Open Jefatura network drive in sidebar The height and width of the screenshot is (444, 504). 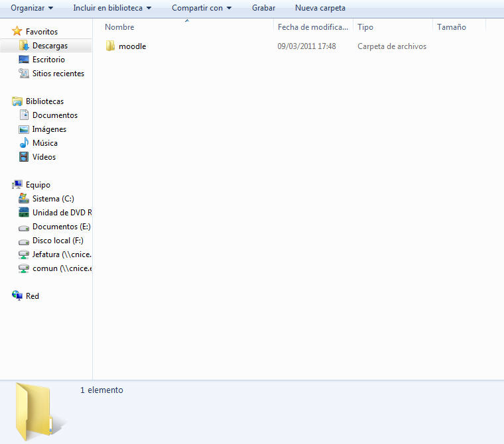click(x=61, y=254)
